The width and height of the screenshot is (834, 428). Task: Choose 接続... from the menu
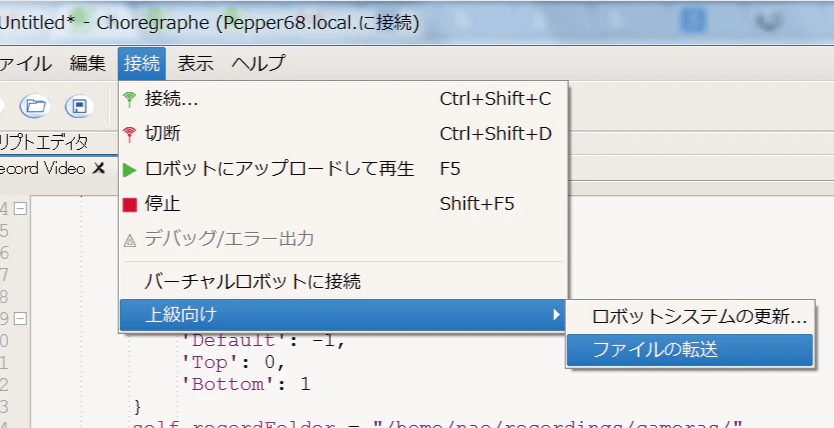pyautogui.click(x=344, y=99)
